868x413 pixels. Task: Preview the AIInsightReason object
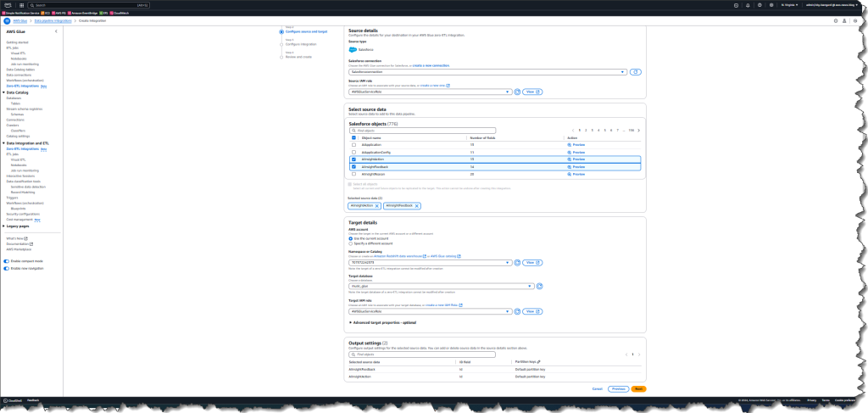pos(576,174)
